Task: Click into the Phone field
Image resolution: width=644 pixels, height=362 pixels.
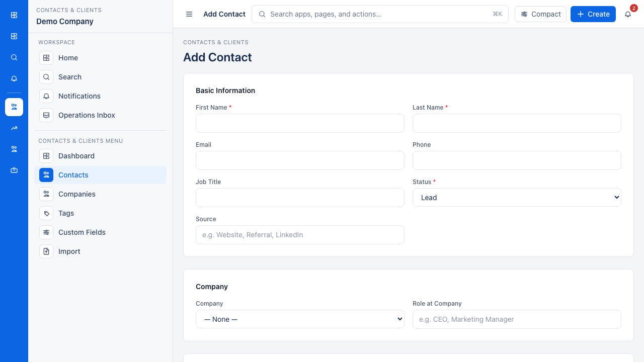Action: (517, 160)
